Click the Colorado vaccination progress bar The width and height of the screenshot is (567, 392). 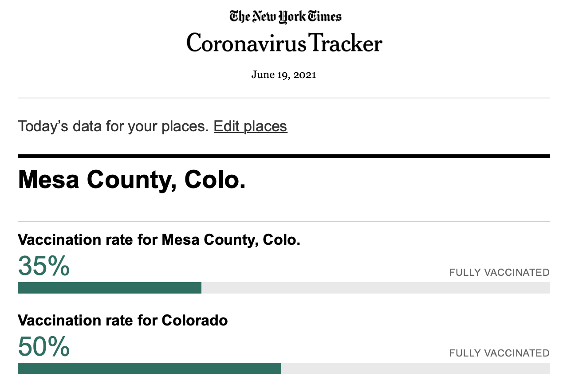(284, 368)
